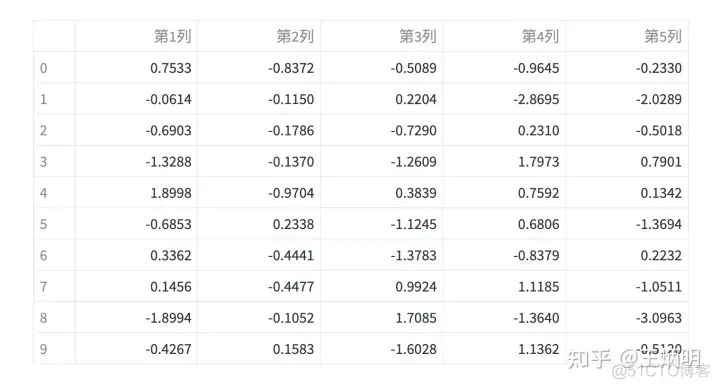Screen dimensions: 720x389
Task: Select cell with 0.9924
Action: 382,286
